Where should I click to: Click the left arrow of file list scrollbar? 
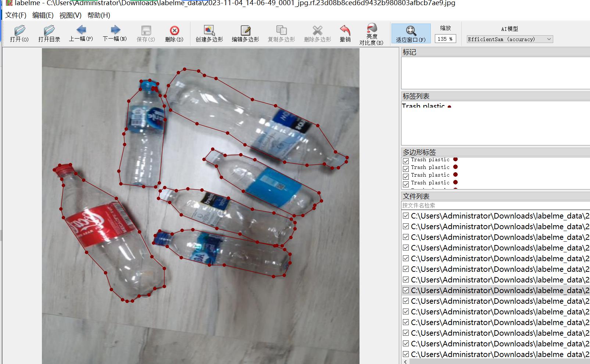pos(405,362)
